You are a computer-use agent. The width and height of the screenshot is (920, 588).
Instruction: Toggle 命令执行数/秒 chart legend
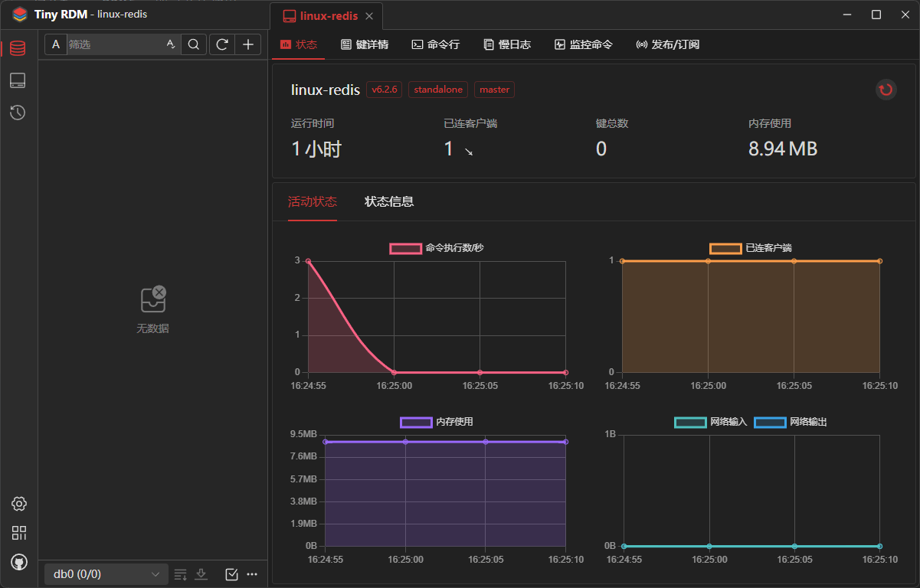point(406,248)
